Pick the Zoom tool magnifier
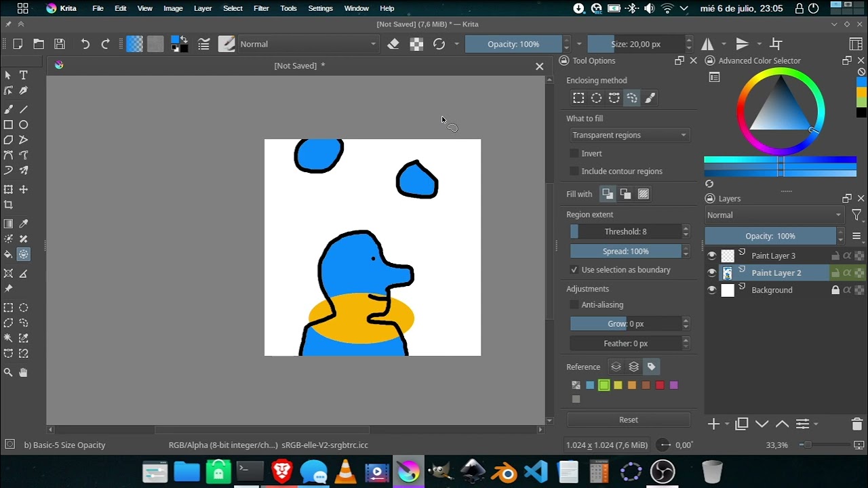 tap(8, 372)
